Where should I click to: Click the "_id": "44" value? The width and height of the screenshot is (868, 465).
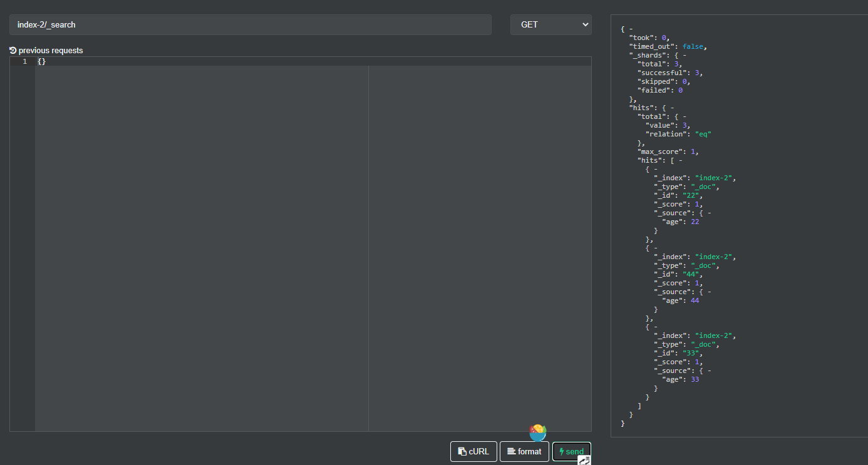[x=691, y=274]
